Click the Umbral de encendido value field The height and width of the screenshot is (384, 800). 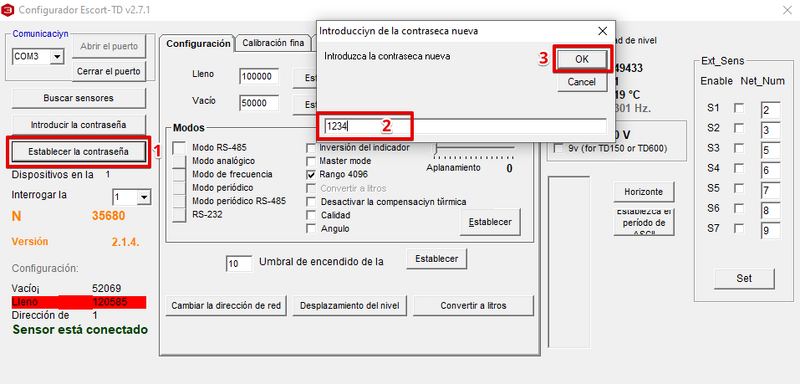tap(239, 264)
